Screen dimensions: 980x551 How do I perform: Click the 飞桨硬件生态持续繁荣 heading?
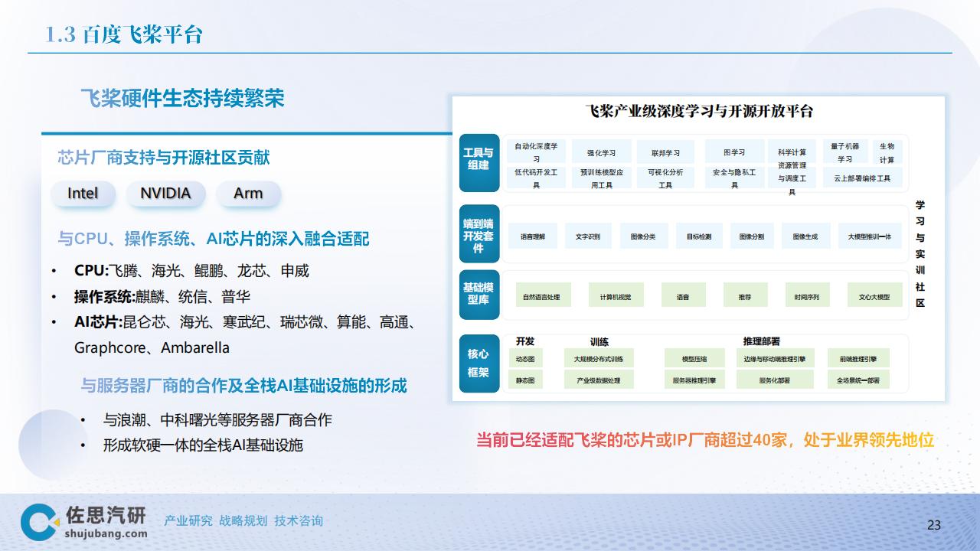pos(182,99)
